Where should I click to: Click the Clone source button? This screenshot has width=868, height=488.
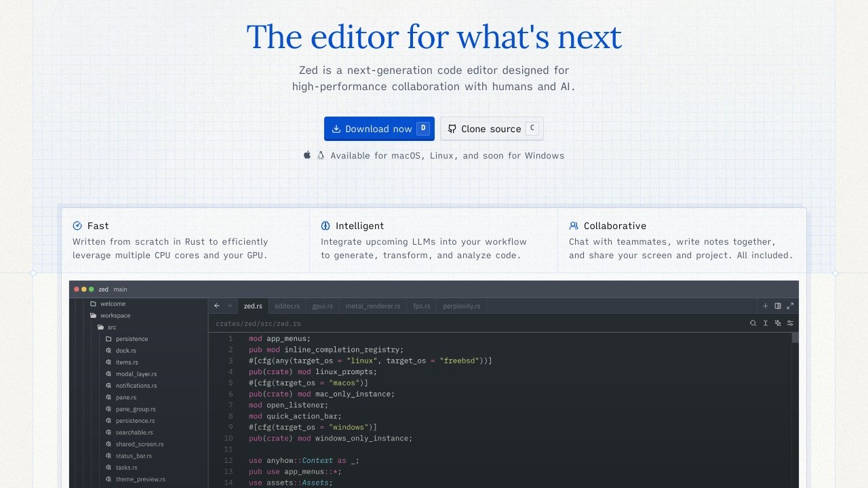click(x=491, y=129)
